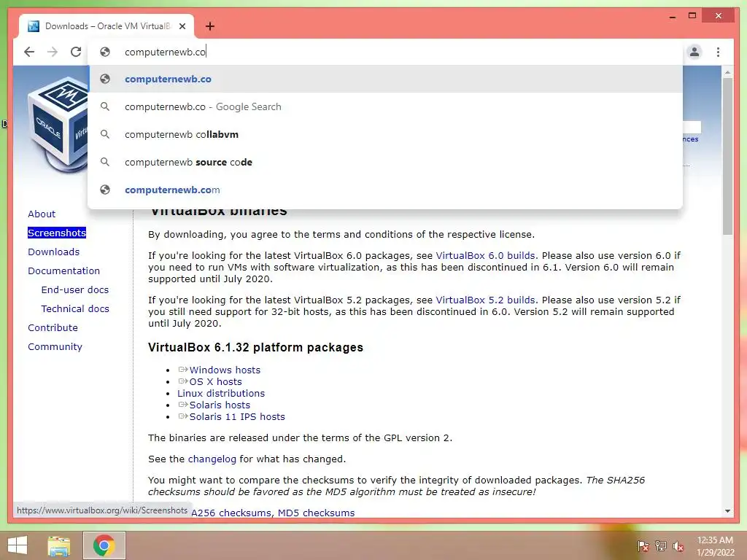The height and width of the screenshot is (560, 747).
Task: Click the VirtualBox cube logo
Action: (x=58, y=125)
